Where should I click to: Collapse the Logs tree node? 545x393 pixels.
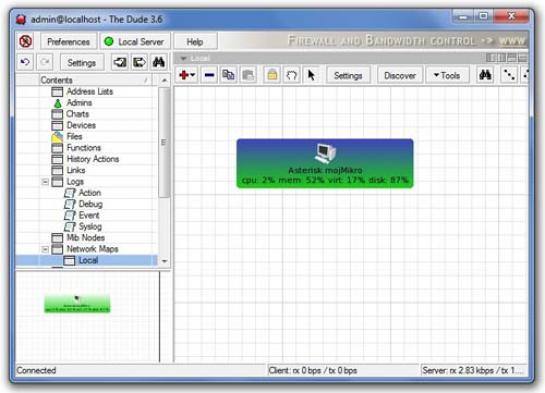point(45,182)
